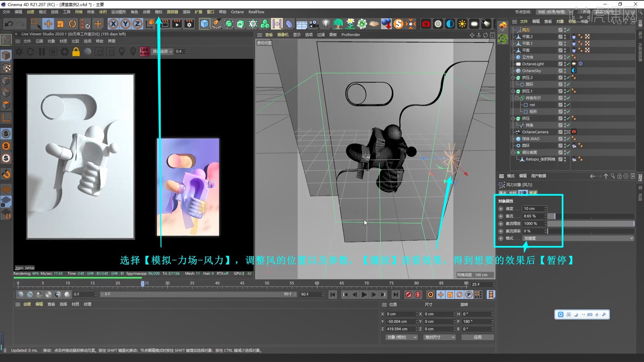Collapse the 挤压.1 tree item
Image resolution: width=644 pixels, height=362 pixels.
pyautogui.click(x=513, y=91)
